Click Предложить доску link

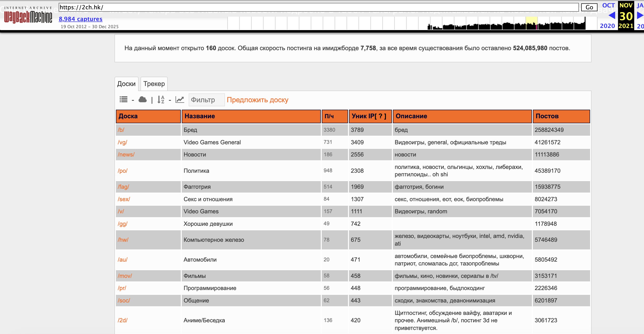click(x=257, y=100)
